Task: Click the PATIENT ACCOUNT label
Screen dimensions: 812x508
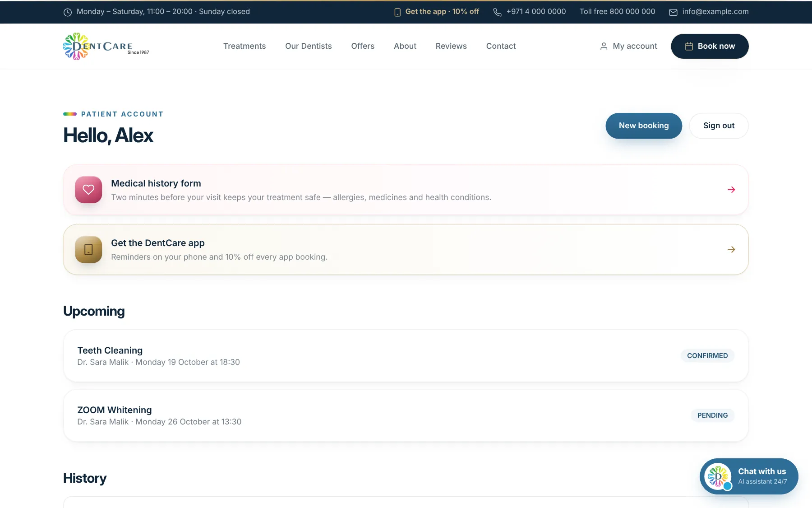Action: coord(122,114)
